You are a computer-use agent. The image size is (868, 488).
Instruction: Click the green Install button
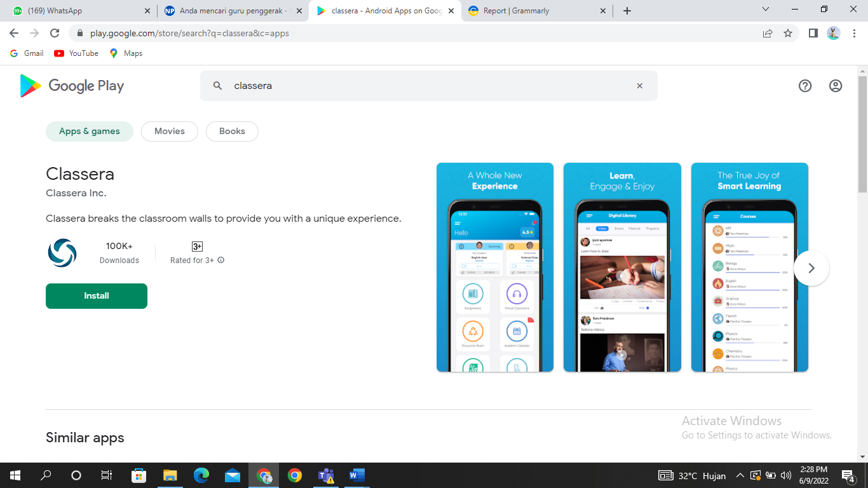click(97, 296)
